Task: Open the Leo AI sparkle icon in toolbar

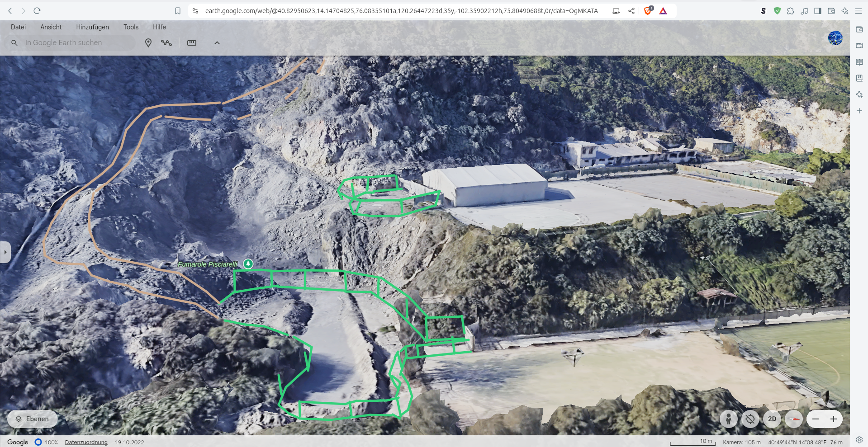Action: point(845,11)
